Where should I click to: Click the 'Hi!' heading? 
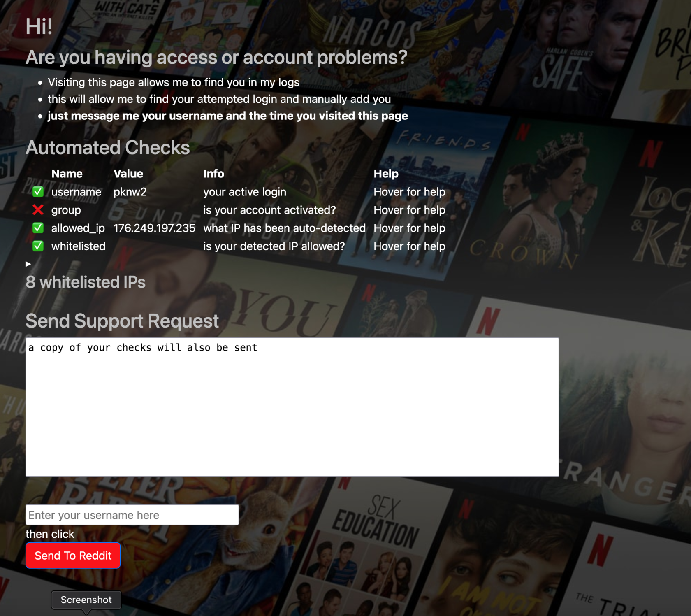[39, 27]
